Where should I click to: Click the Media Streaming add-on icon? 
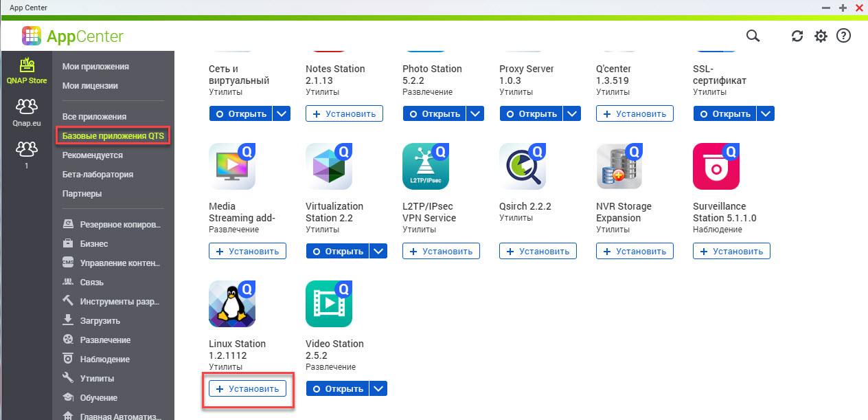[x=232, y=166]
